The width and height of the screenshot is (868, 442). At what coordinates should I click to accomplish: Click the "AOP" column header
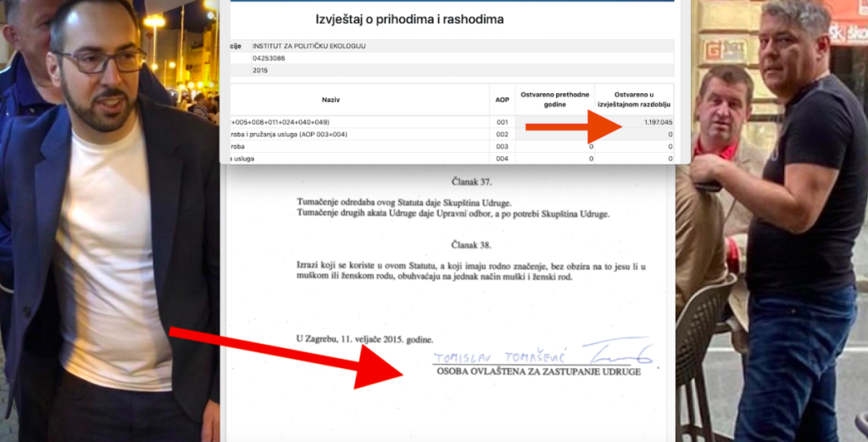click(502, 100)
